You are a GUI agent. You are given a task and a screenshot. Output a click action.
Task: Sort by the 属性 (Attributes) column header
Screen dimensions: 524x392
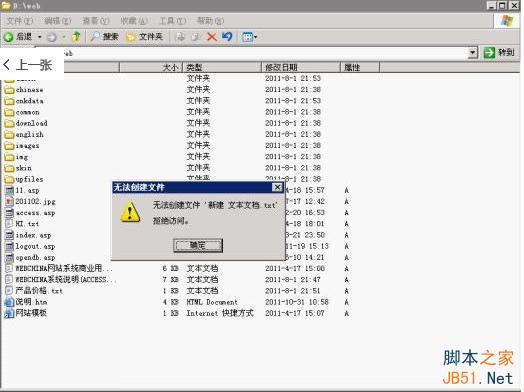click(x=360, y=68)
